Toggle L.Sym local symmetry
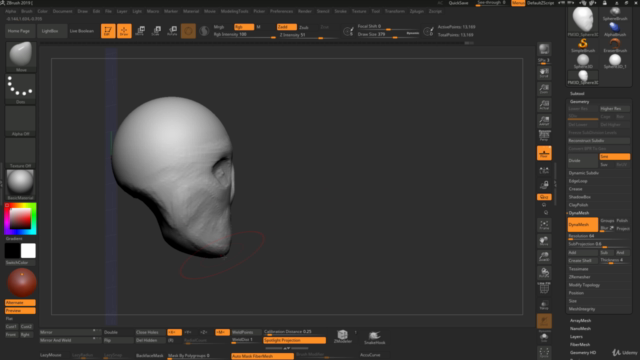Screen dimensions: 640x360 click(x=544, y=170)
